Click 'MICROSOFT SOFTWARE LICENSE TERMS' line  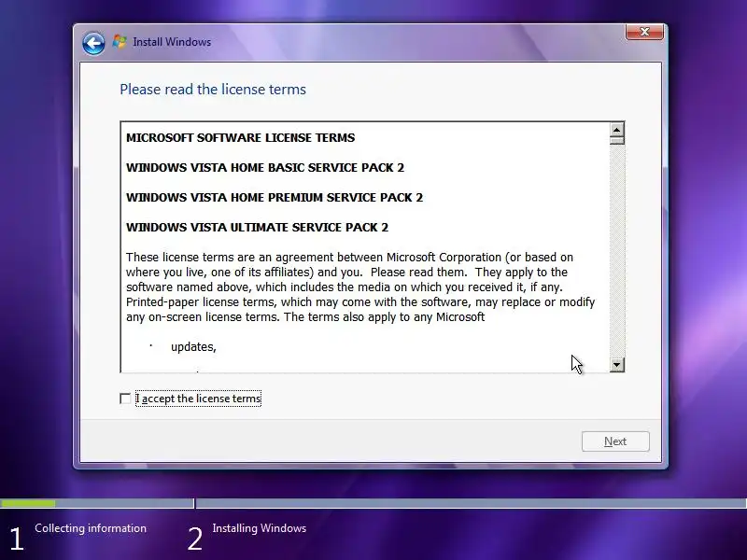click(240, 137)
